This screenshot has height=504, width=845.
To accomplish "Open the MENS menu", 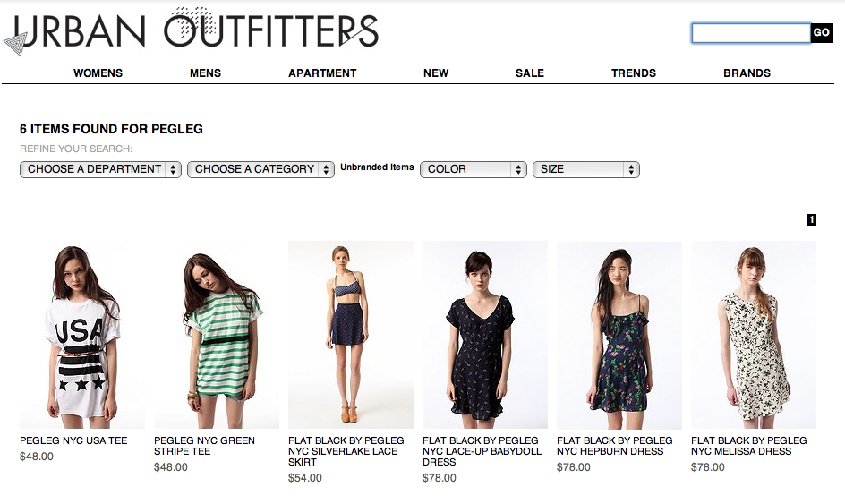I will pyautogui.click(x=205, y=73).
